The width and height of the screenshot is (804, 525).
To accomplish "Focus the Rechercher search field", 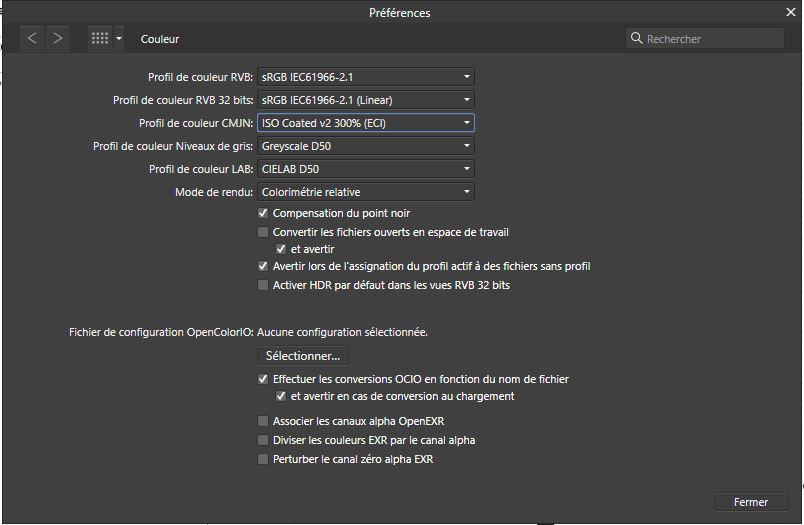I will click(705, 38).
